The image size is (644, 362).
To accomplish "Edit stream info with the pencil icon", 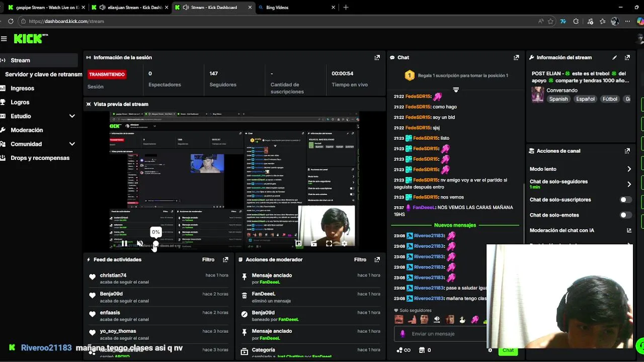I will click(x=614, y=58).
